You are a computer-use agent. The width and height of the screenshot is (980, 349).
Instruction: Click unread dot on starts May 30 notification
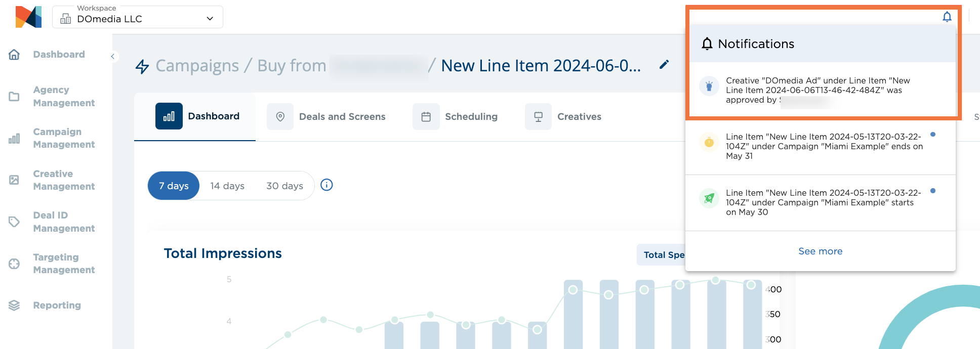coord(933,191)
